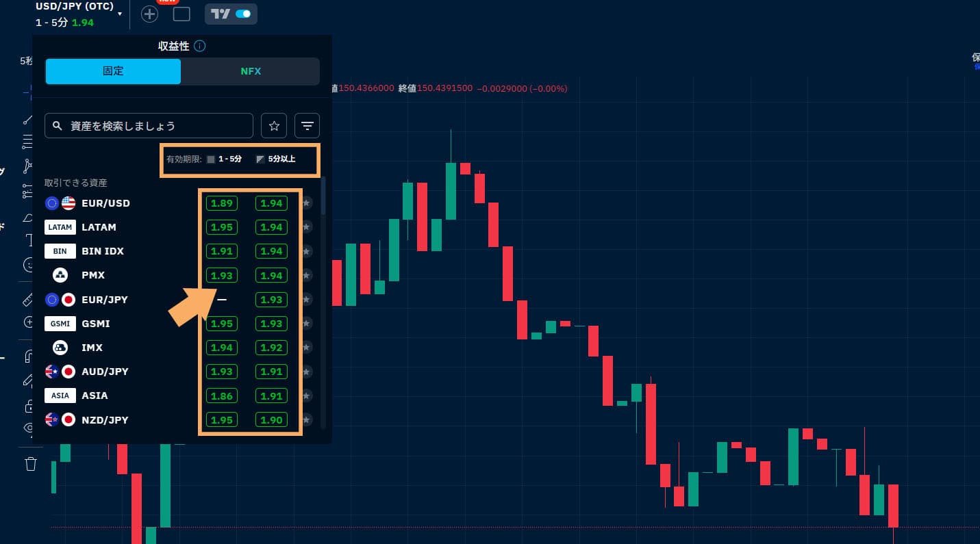This screenshot has height=544, width=980.
Task: Click the trash icon to remove drawings
Action: pos(30,464)
